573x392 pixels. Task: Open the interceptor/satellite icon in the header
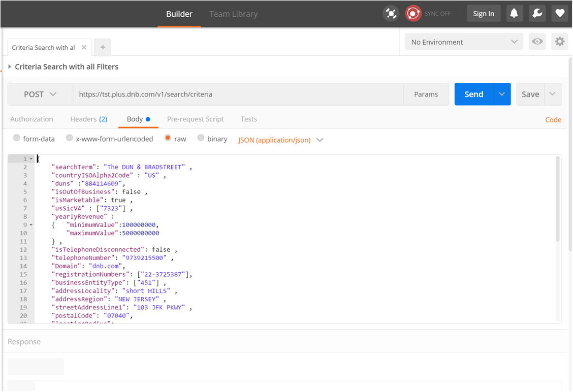391,14
